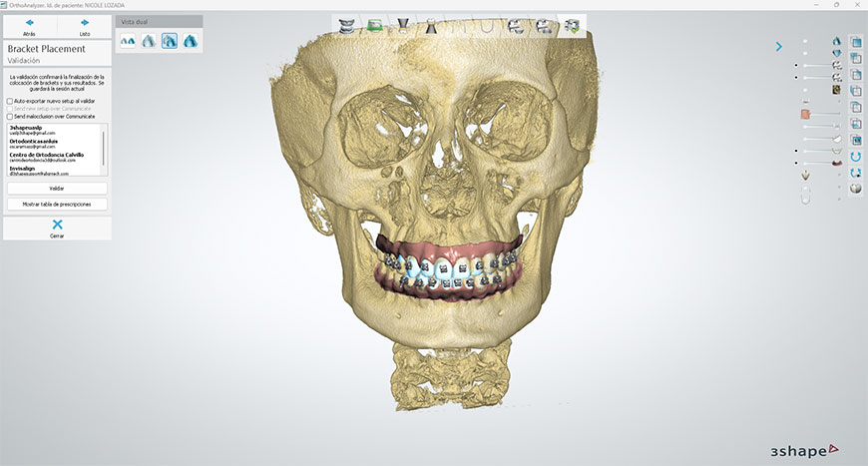Click the rotate view circular arrow icon
This screenshot has width=868, height=466.
click(x=856, y=157)
